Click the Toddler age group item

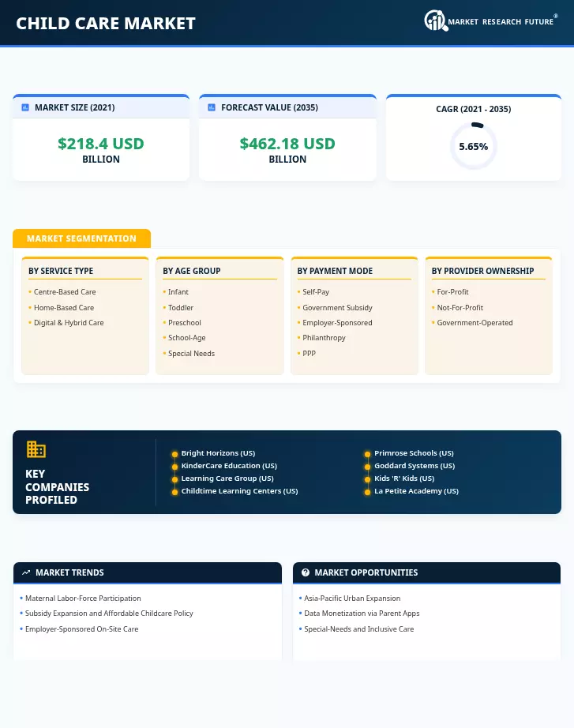(181, 308)
